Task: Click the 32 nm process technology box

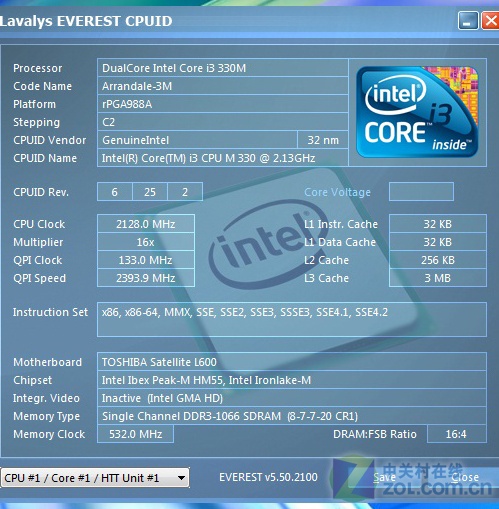Action: pos(323,140)
